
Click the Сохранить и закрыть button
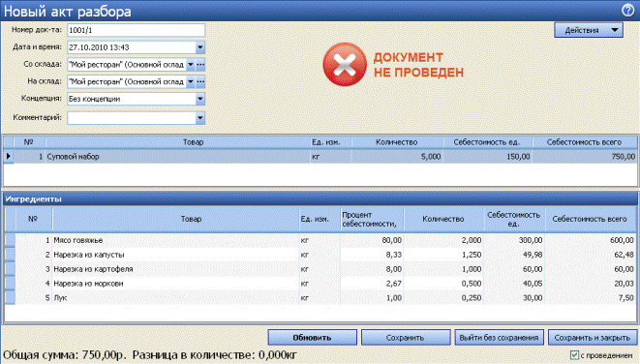(593, 338)
